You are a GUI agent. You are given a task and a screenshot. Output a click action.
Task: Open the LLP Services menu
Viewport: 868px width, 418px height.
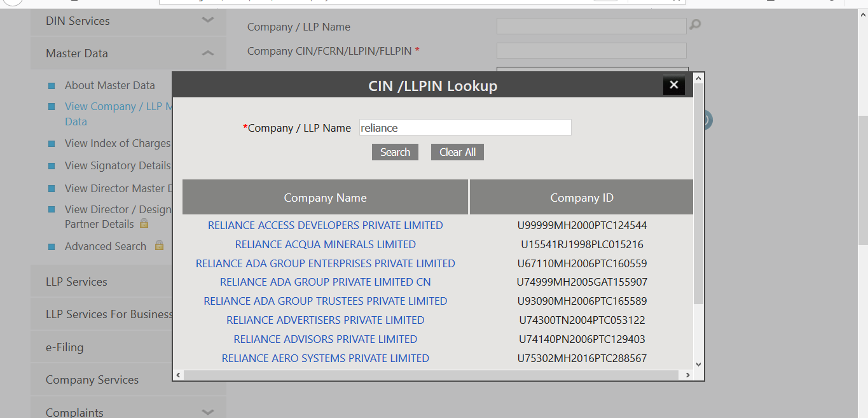pos(76,282)
